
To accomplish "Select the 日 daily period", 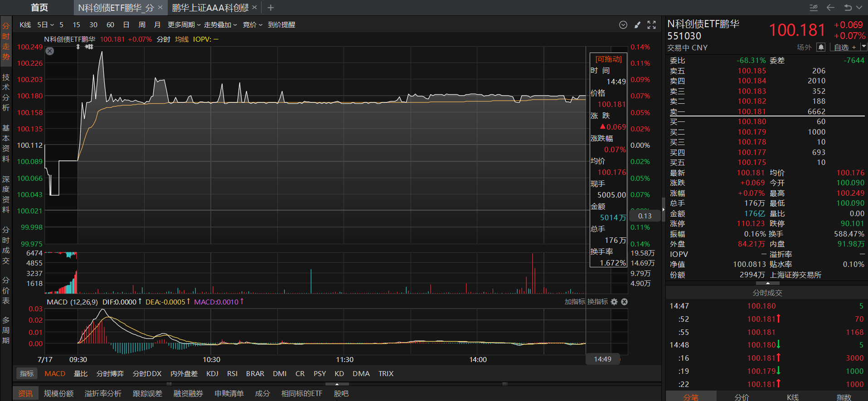I will pyautogui.click(x=126, y=25).
